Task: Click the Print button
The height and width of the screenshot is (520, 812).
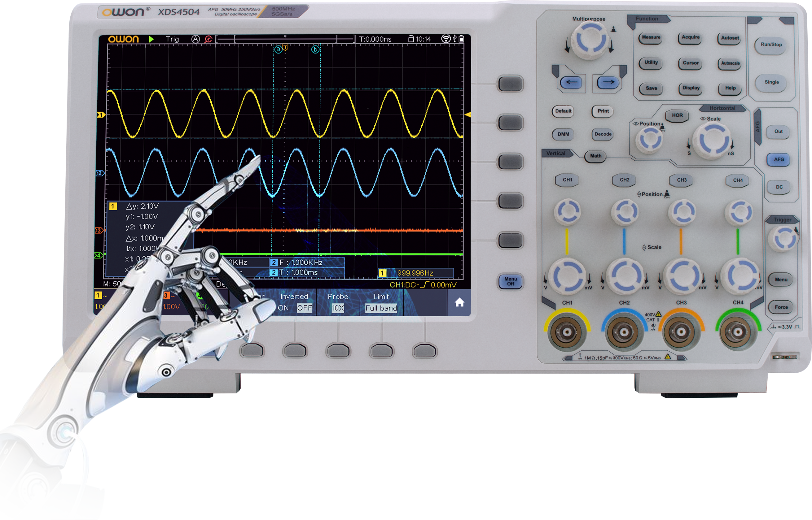Action: tap(603, 111)
